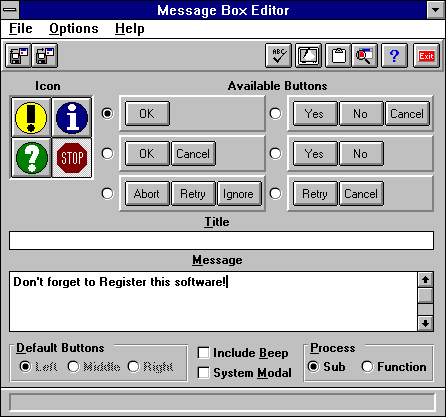
Task: Click the ABC spell check toolbar icon
Action: (x=279, y=56)
